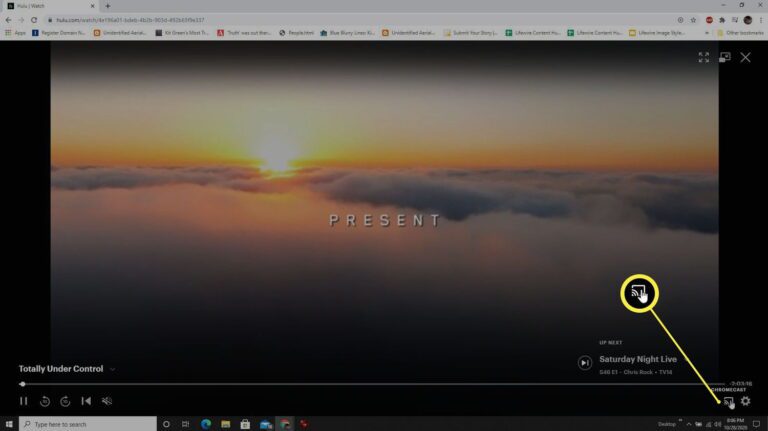Open Chrome profile avatar
The height and width of the screenshot is (431, 768).
(747, 20)
